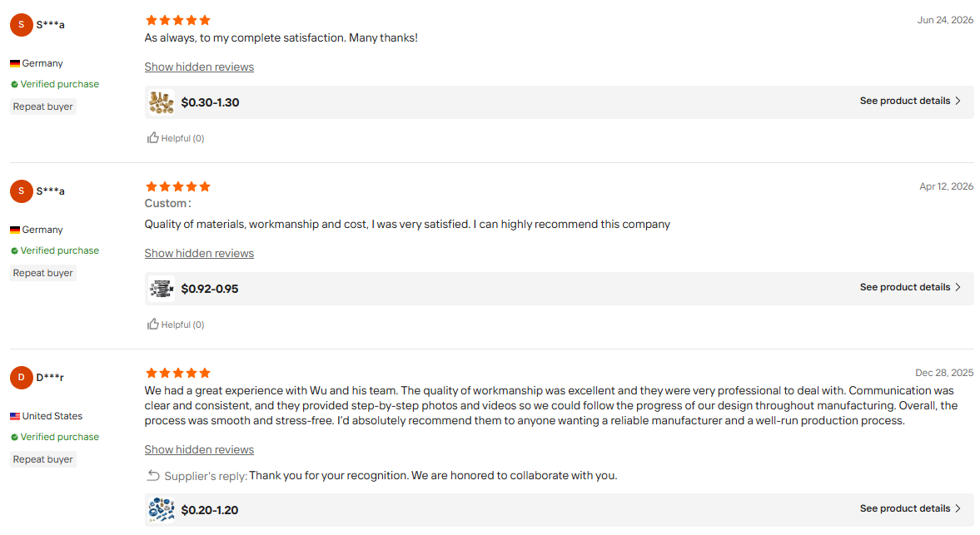Image resolution: width=980 pixels, height=535 pixels.
Task: See product details for $0.20-1.20 item
Action: [910, 508]
